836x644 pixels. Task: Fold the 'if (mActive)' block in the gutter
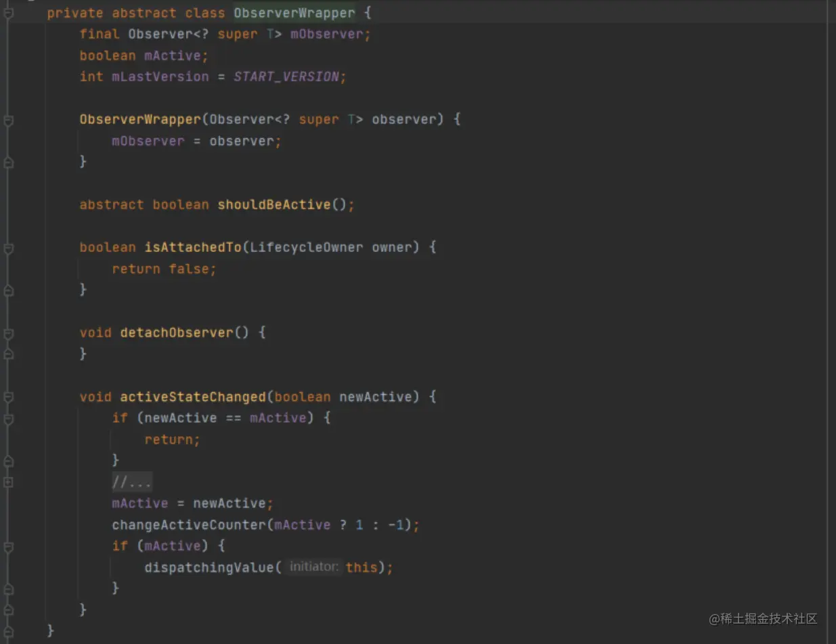point(8,546)
